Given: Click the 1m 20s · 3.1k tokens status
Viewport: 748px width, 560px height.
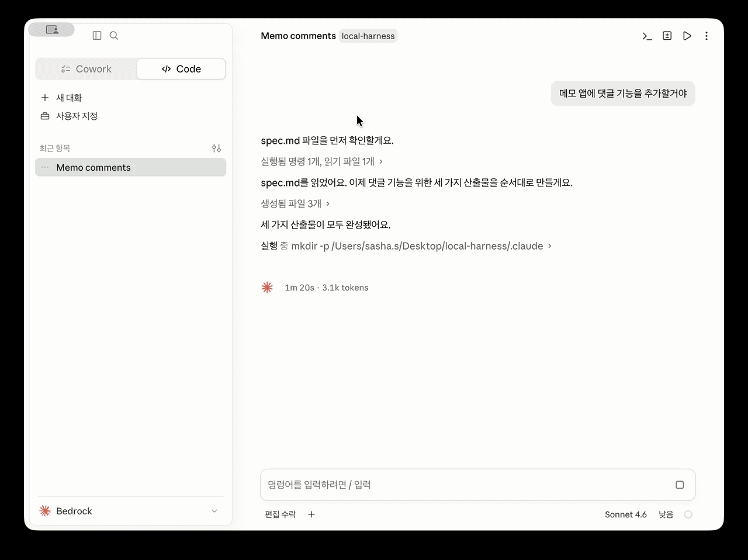Looking at the screenshot, I should [327, 288].
